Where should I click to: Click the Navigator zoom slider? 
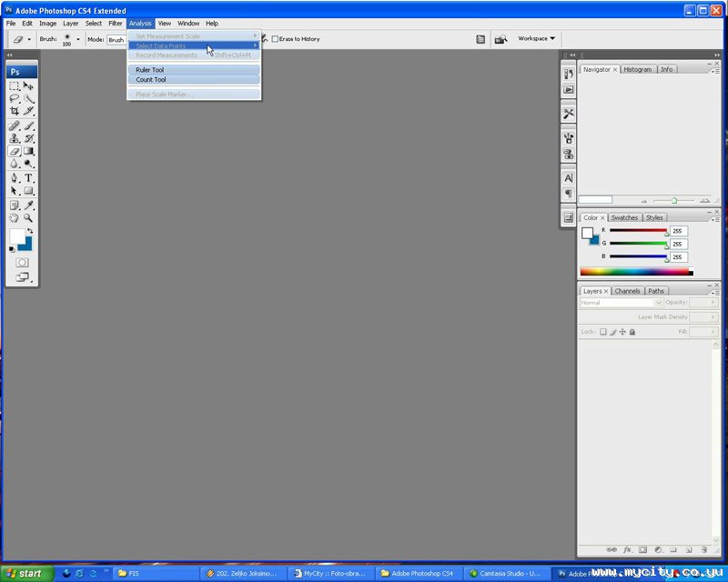(673, 201)
